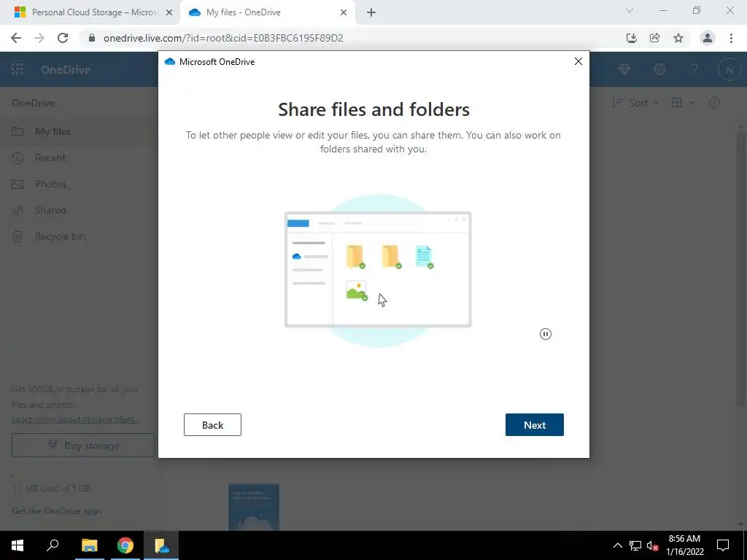Open Windows taskbar search
This screenshot has height=560, width=747.
tap(53, 545)
